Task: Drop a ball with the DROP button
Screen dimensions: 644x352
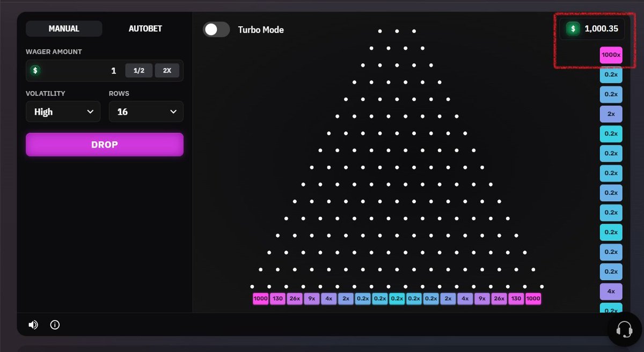Action: pyautogui.click(x=105, y=144)
